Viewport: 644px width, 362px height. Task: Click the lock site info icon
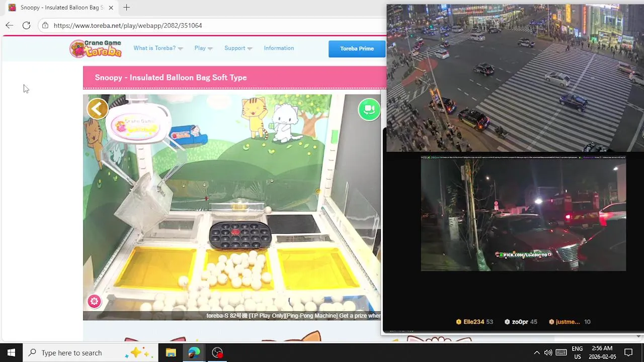[45, 25]
